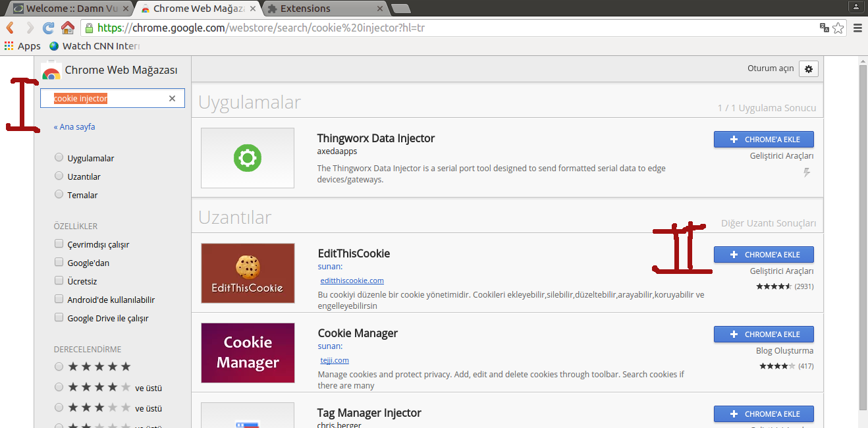Close the Chrome Web Mağaza tab
The image size is (868, 428).
click(x=253, y=9)
